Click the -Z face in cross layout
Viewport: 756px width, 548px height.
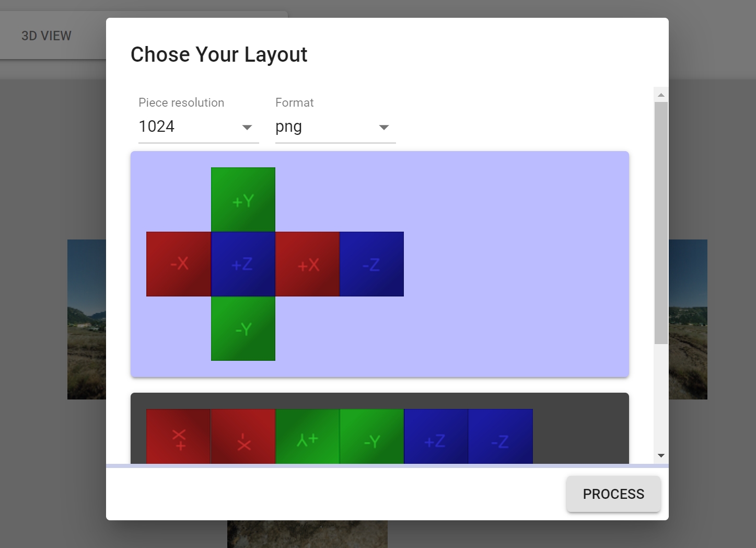[x=371, y=264]
